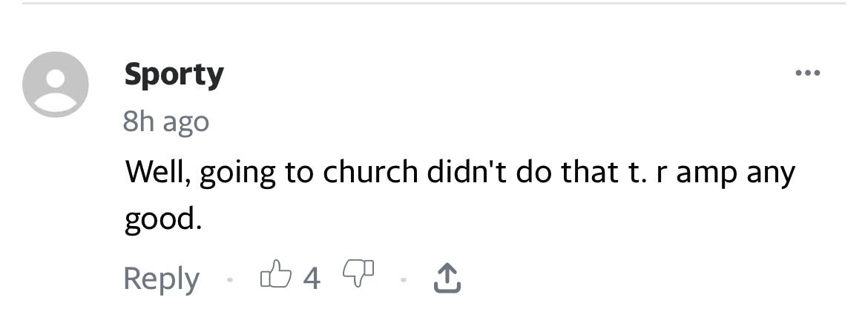Share Sporty's comment via share icon
868x329 pixels.
point(446,278)
